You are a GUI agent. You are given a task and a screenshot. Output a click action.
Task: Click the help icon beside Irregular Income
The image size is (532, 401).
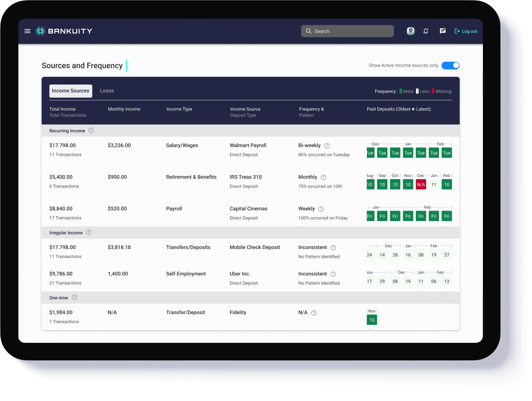[x=89, y=232]
